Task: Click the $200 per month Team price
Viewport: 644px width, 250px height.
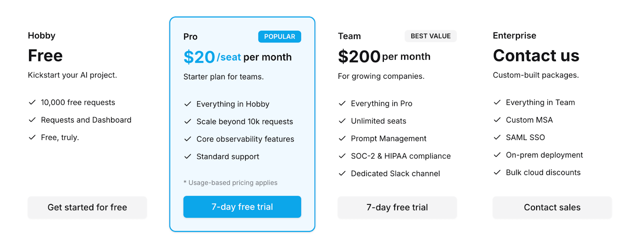Action: pyautogui.click(x=384, y=56)
